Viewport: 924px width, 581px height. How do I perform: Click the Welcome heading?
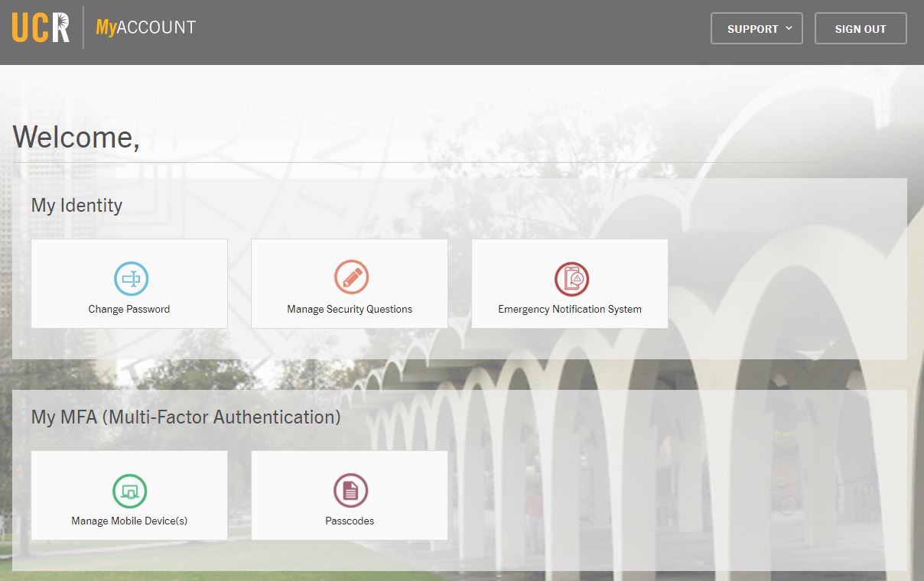click(x=76, y=138)
